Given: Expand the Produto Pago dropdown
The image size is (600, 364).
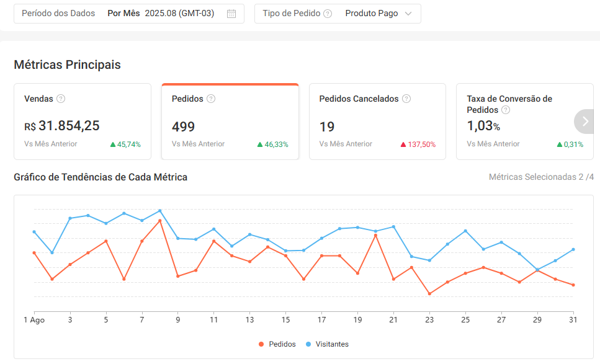Looking at the screenshot, I should (378, 14).
